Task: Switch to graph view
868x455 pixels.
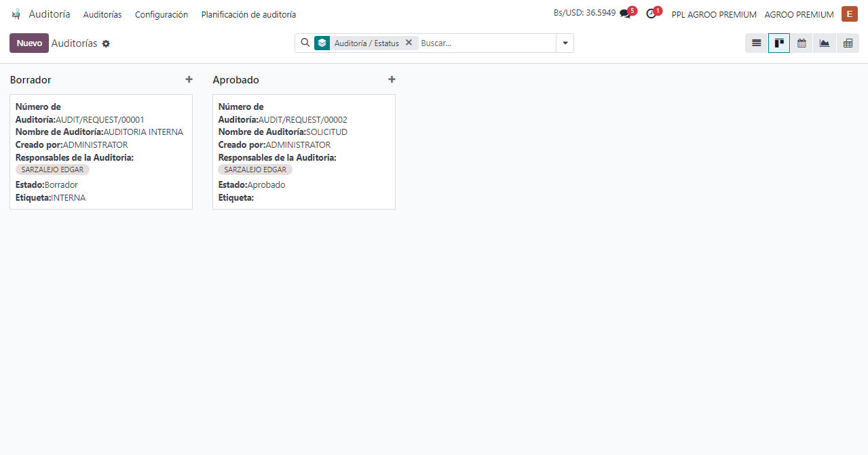Action: tap(825, 43)
